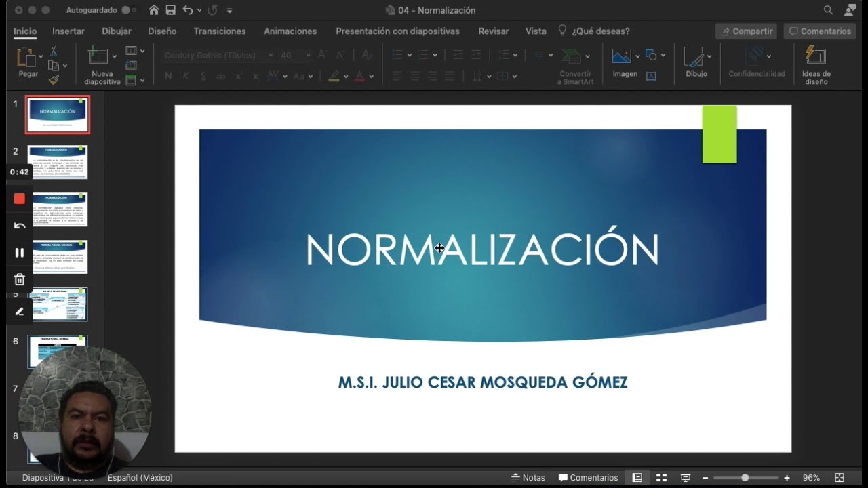Switch to the Insertar tab
Viewport: 868px width, 488px height.
68,31
